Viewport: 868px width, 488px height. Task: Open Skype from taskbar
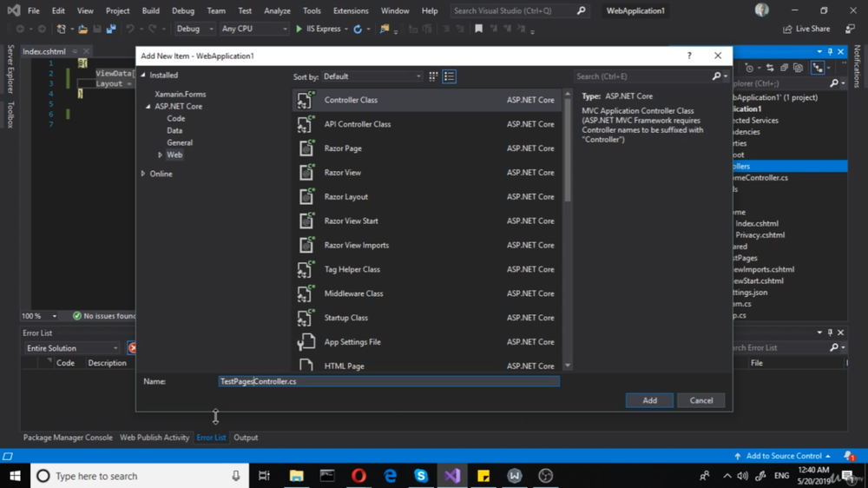(x=421, y=476)
